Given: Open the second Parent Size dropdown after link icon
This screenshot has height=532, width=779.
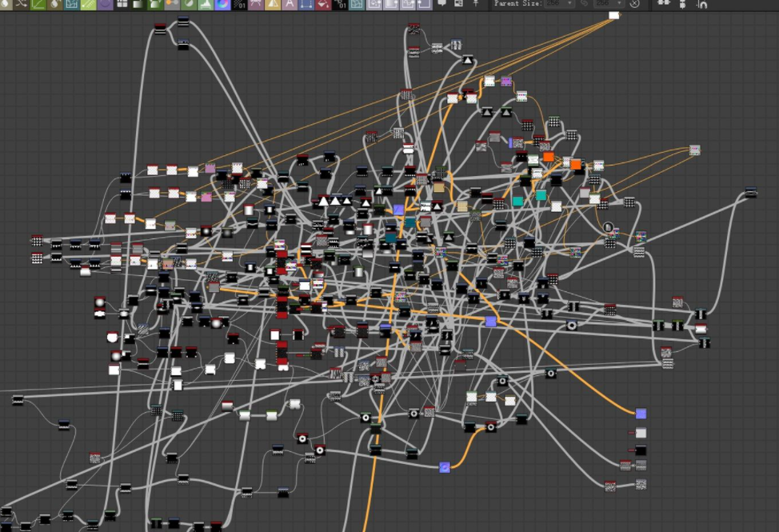Looking at the screenshot, I should coord(608,4).
